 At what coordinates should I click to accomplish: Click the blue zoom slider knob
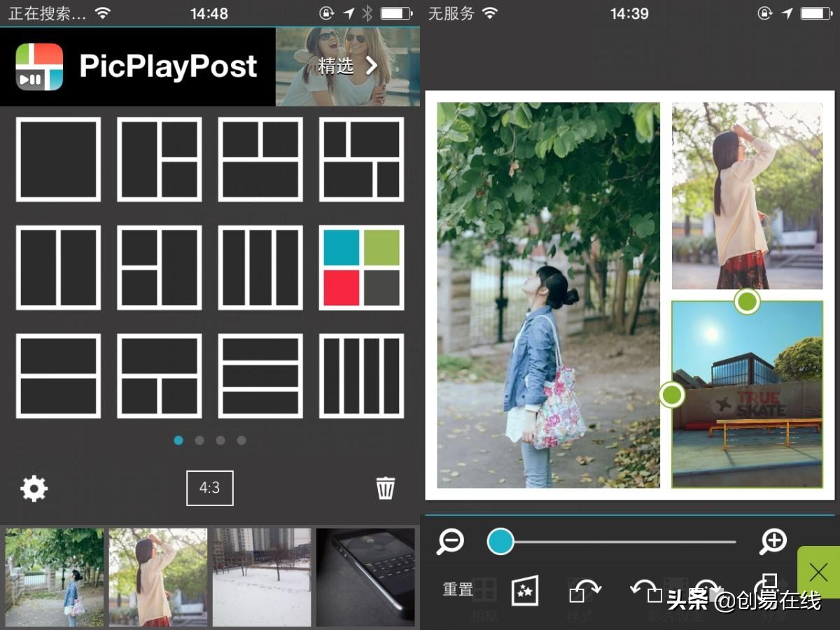[x=500, y=541]
